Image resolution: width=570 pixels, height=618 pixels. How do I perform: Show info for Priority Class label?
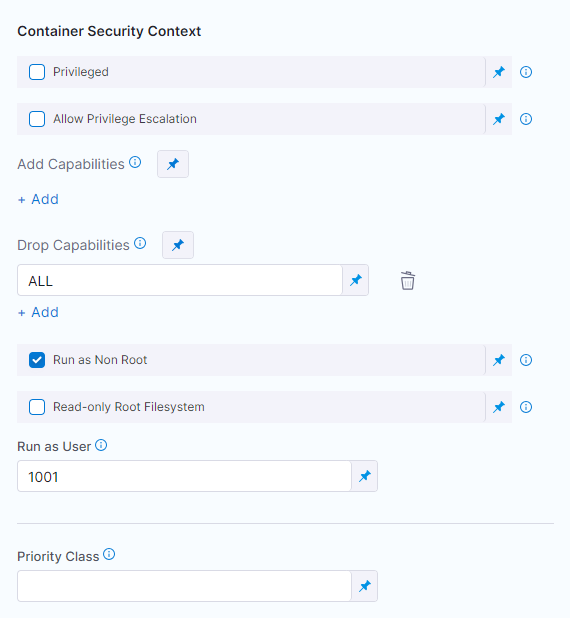coord(109,555)
